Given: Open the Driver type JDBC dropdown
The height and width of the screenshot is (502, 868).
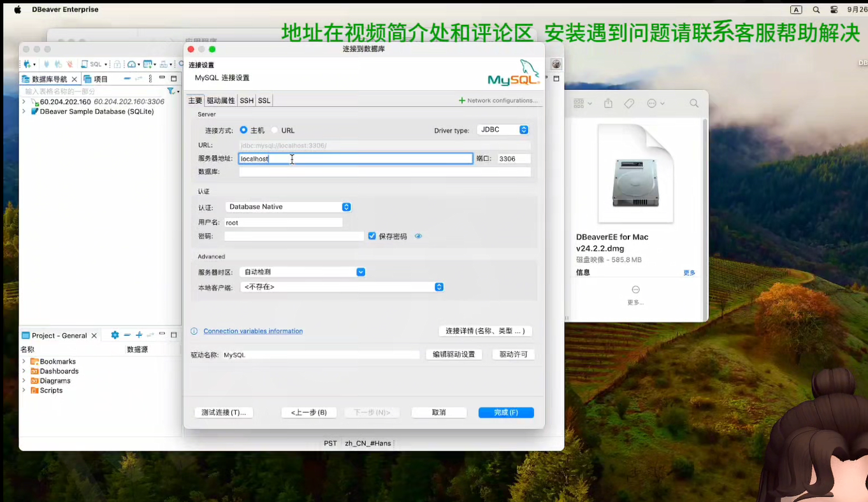Looking at the screenshot, I should click(503, 129).
